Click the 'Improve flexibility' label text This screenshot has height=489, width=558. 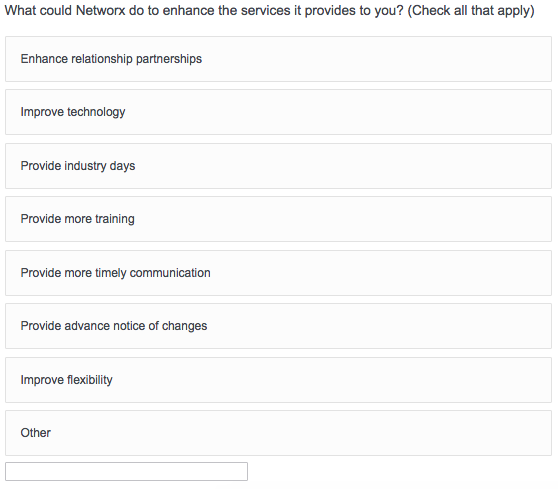pyautogui.click(x=67, y=380)
